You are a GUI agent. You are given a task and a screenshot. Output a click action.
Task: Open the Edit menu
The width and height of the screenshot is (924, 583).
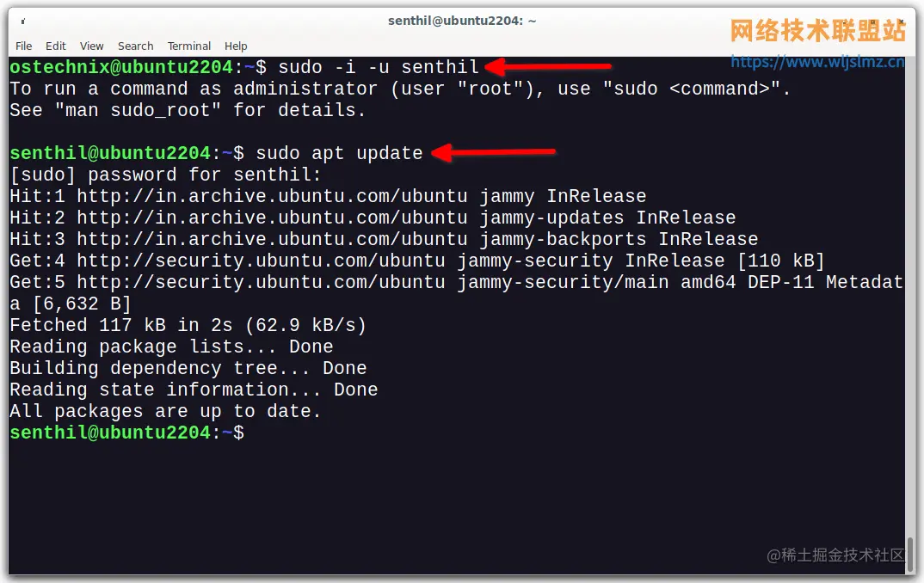pyautogui.click(x=55, y=46)
